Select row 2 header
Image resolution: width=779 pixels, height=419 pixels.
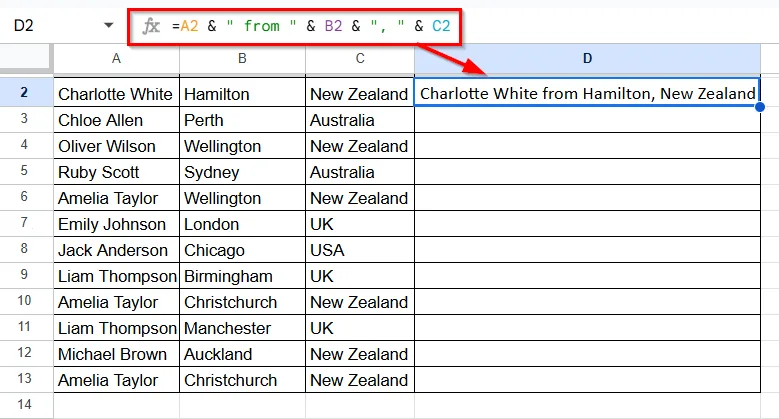click(26, 92)
